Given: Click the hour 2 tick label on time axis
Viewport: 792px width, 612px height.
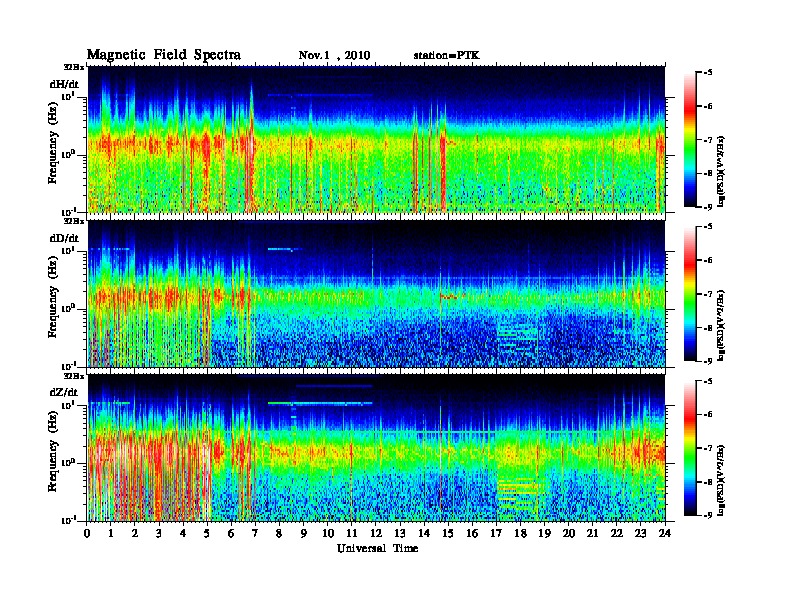Looking at the screenshot, I should coord(135,534).
